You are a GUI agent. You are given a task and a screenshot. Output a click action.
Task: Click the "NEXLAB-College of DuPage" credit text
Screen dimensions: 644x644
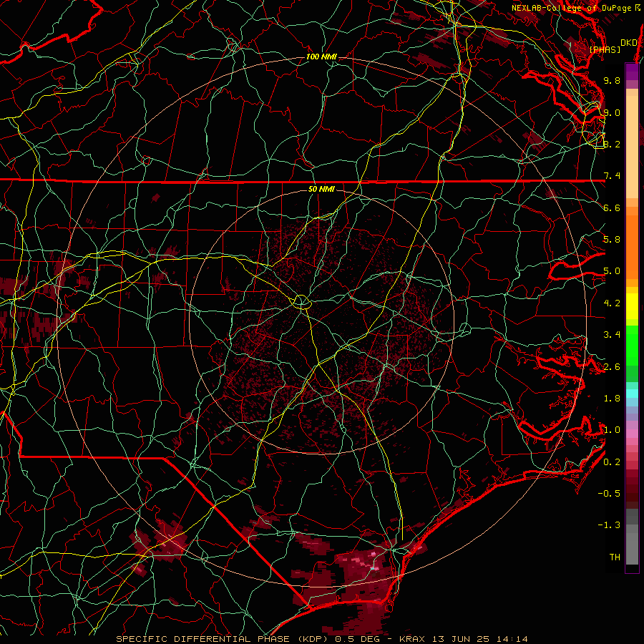(x=573, y=8)
